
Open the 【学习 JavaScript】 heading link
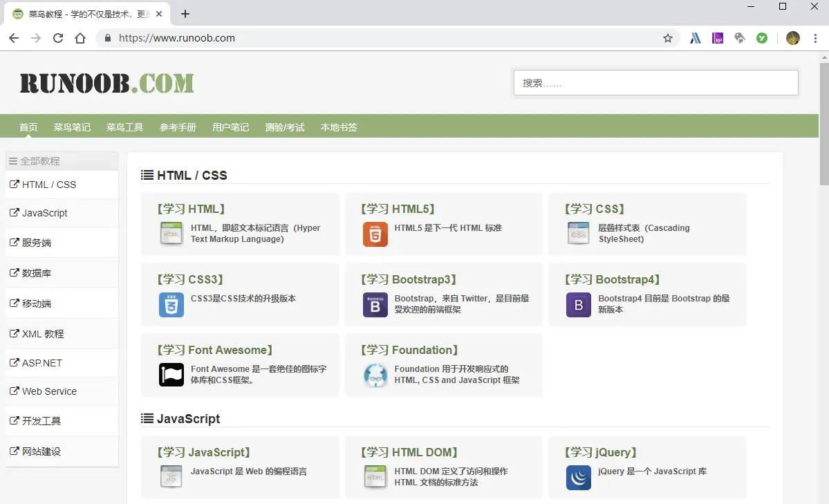click(203, 452)
